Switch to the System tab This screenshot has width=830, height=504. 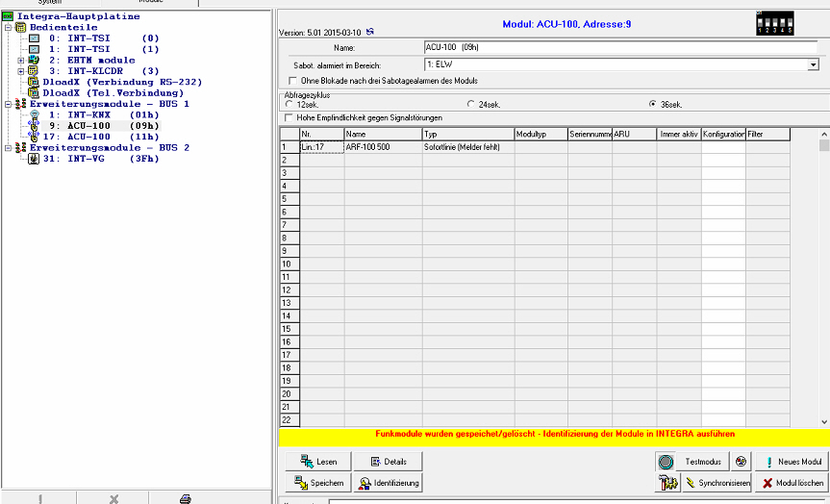click(x=48, y=3)
